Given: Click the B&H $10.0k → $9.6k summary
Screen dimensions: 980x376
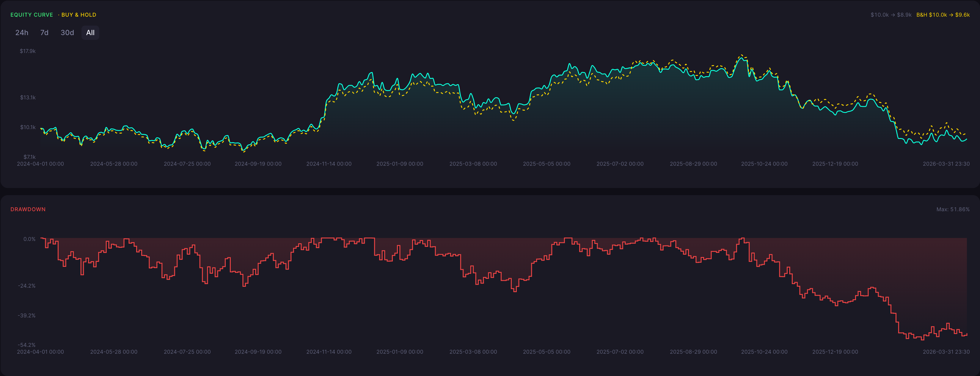Looking at the screenshot, I should pyautogui.click(x=943, y=15).
